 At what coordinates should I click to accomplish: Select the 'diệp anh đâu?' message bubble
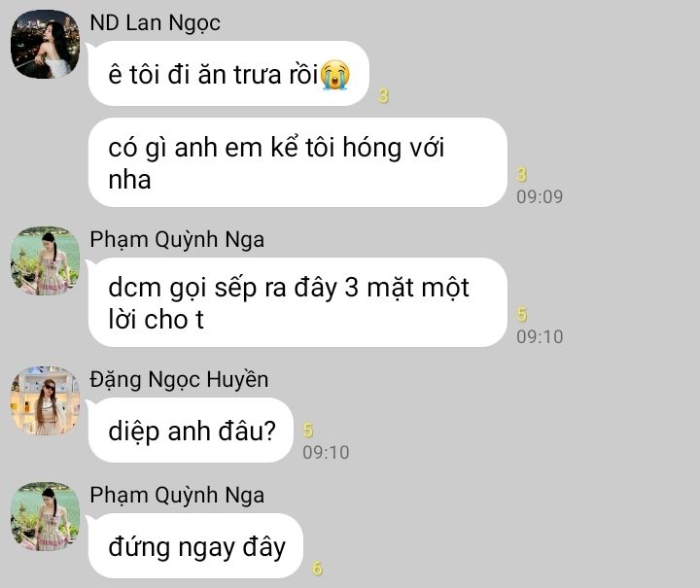point(192,431)
